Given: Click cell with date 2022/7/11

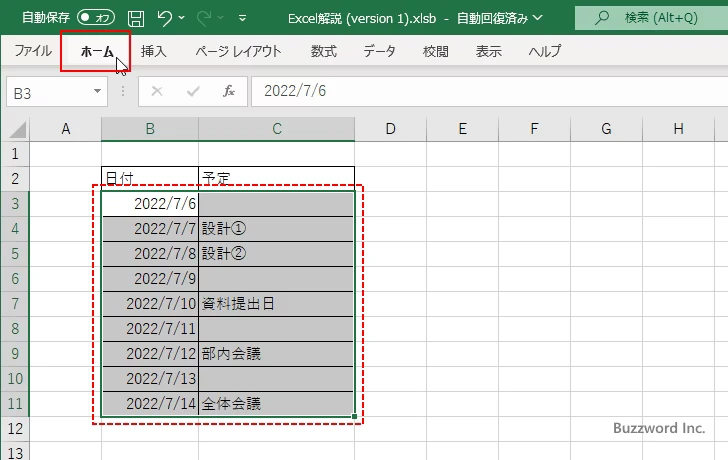Looking at the screenshot, I should pos(150,329).
